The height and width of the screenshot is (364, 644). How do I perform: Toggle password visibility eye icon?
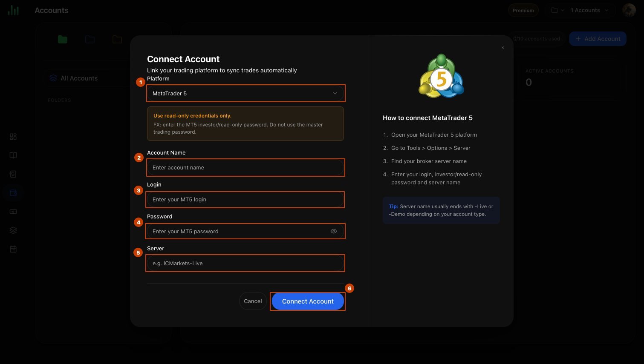[x=334, y=231]
